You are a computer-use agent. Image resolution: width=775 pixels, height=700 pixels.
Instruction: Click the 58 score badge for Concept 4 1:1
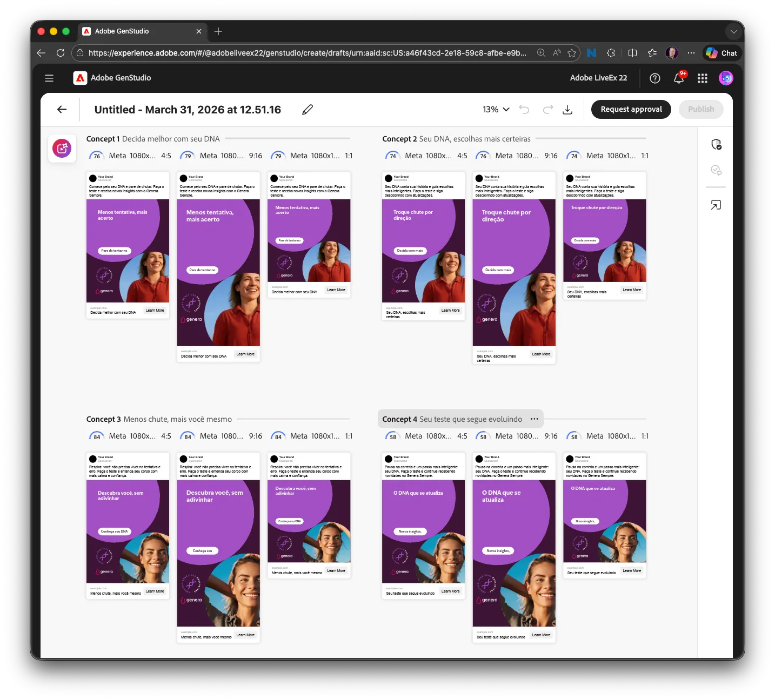574,436
